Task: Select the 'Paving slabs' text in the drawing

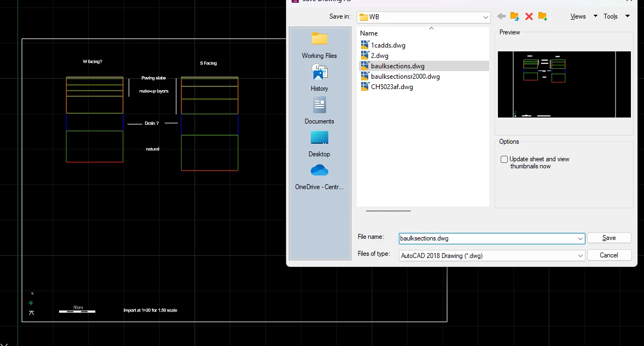Action: (154, 78)
